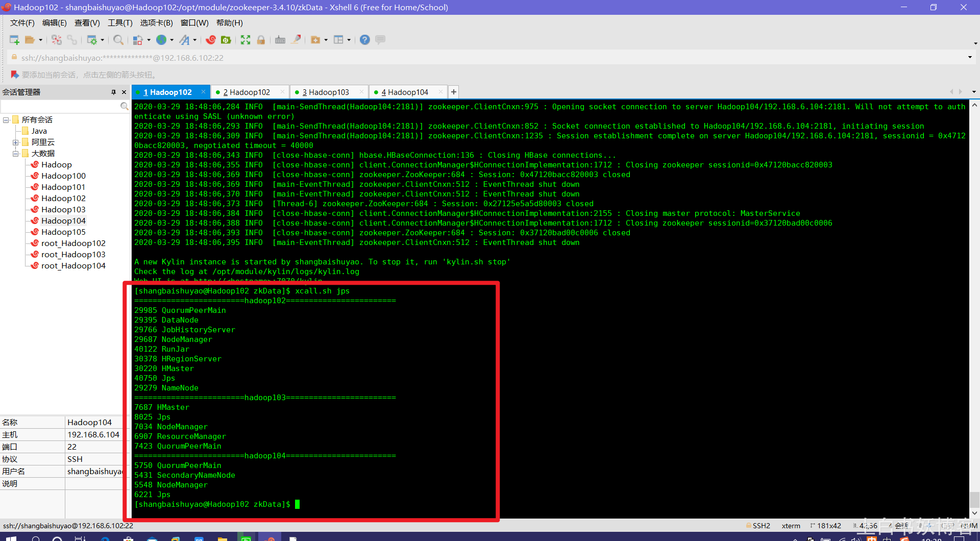
Task: Click the new folder plus icon
Action: coord(315,40)
